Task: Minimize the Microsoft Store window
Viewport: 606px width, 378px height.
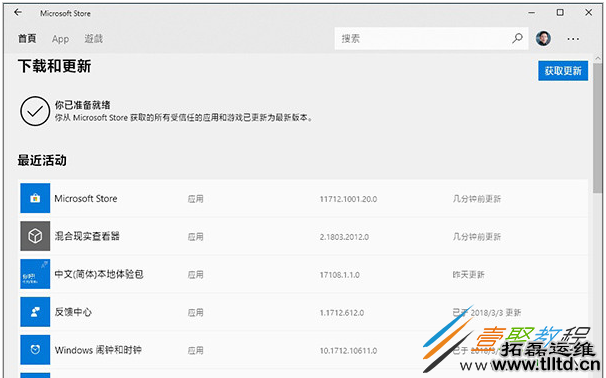Action: 532,13
